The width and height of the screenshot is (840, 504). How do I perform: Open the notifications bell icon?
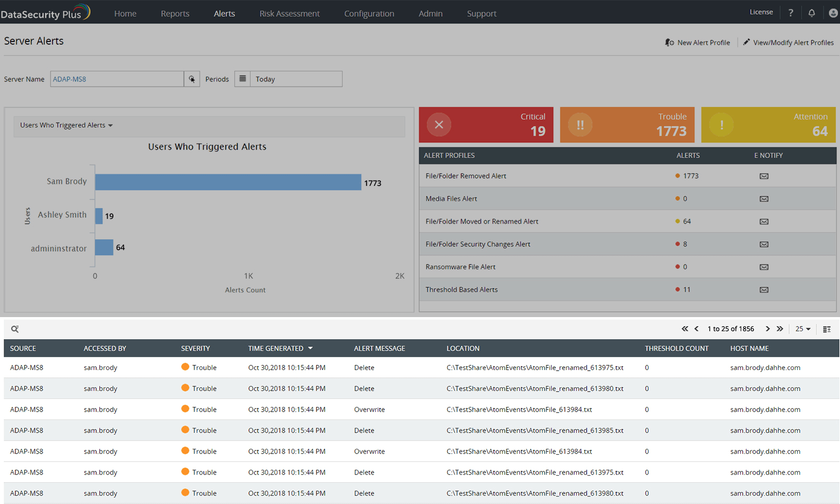[x=812, y=13]
